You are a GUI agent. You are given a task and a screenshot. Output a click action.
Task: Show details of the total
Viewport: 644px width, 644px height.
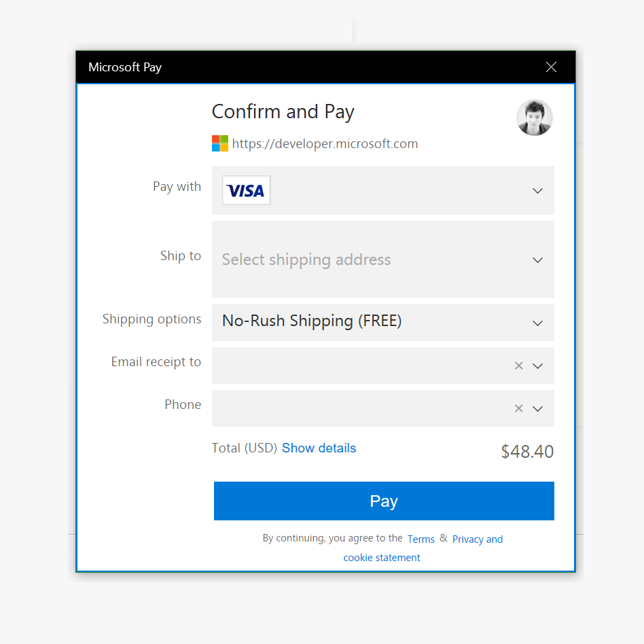pyautogui.click(x=319, y=448)
